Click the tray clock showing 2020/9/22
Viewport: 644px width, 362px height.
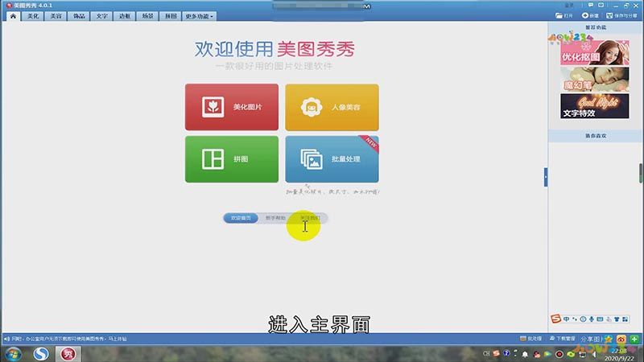click(619, 355)
